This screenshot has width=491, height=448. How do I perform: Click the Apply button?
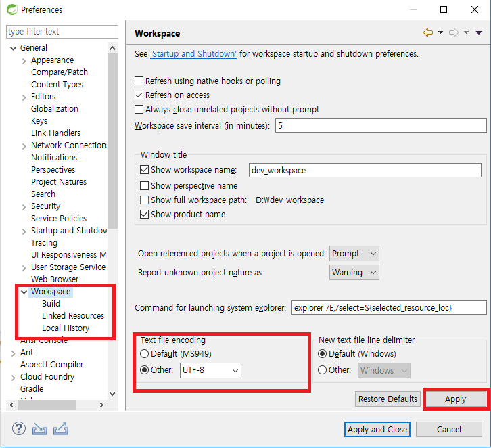(455, 399)
